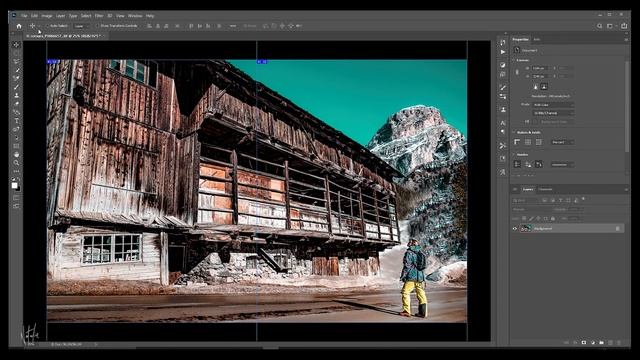Image resolution: width=640 pixels, height=360 pixels.
Task: Open the History panel icon in dock
Action: tap(503, 42)
